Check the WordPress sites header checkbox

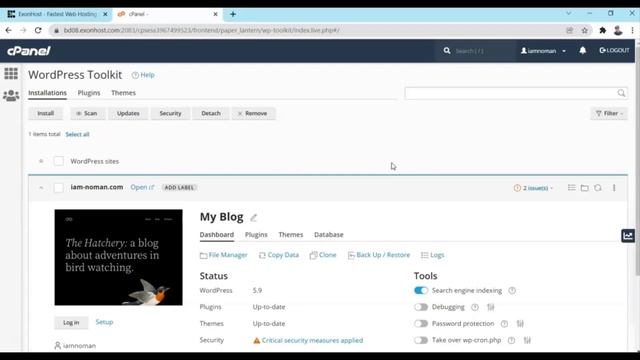[x=58, y=161]
